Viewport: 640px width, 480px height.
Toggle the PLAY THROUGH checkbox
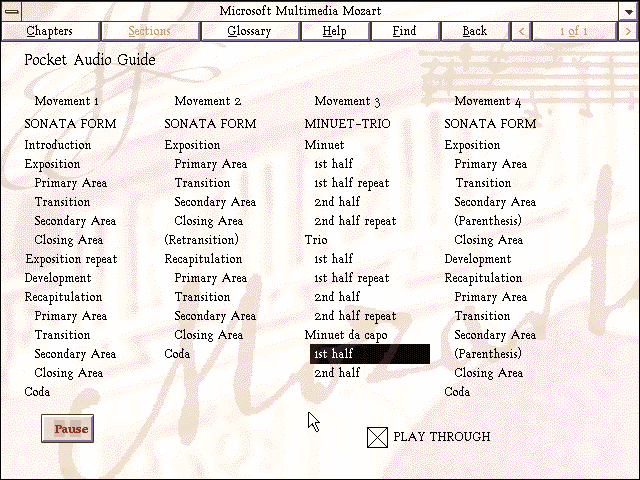click(377, 437)
